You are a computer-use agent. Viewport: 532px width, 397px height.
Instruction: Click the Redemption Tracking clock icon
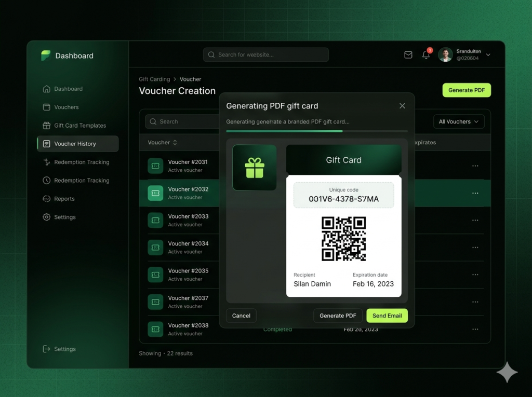coord(46,181)
